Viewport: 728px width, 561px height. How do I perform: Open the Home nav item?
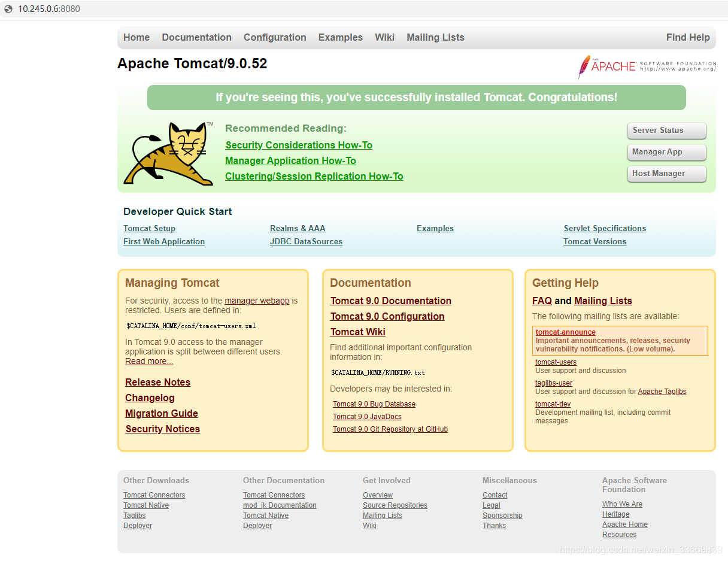(x=136, y=37)
